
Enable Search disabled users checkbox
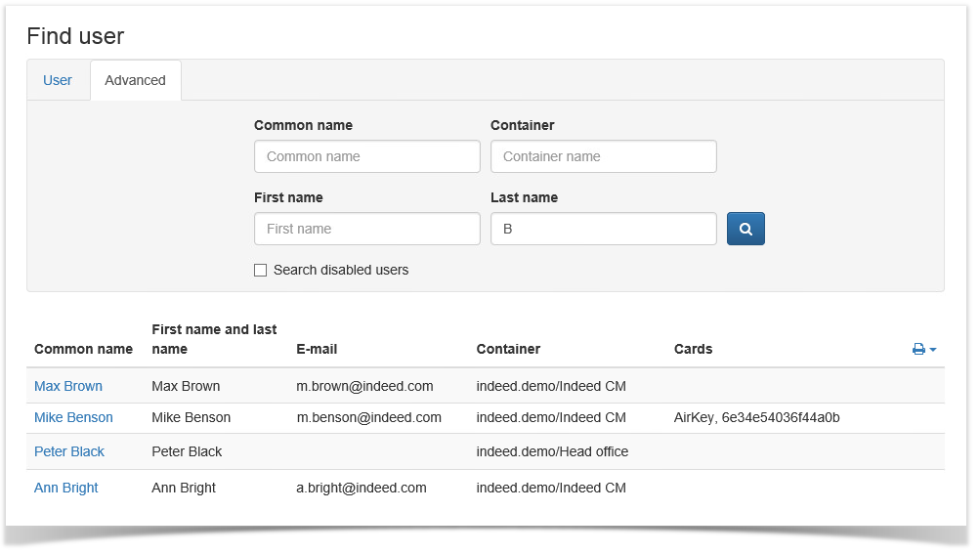(x=260, y=271)
